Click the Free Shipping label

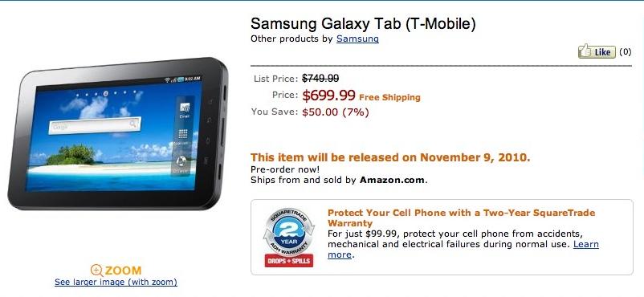pos(389,97)
